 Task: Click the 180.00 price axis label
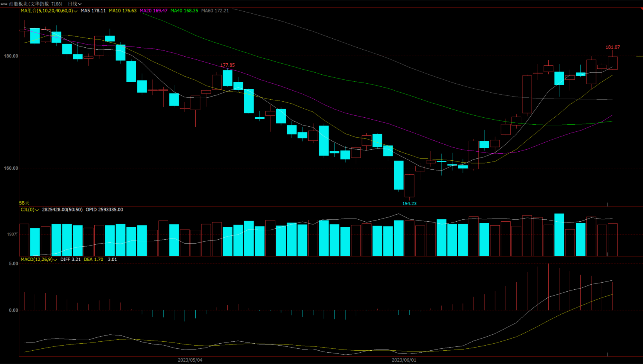coord(11,56)
